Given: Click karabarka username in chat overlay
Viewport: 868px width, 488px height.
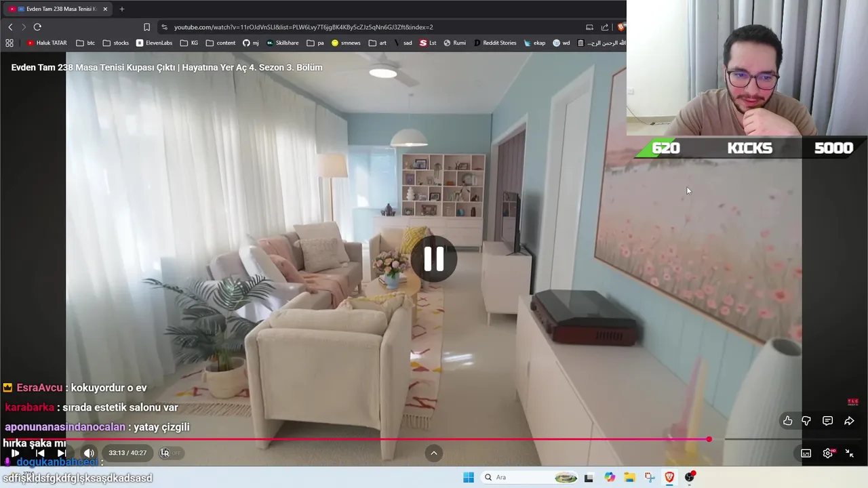Looking at the screenshot, I should pos(29,407).
